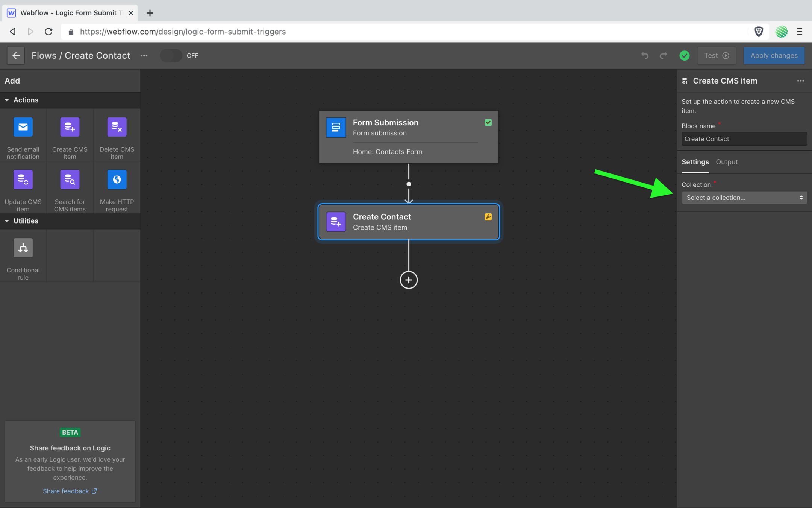Open the browser hamburger menu
The width and height of the screenshot is (812, 508).
pyautogui.click(x=800, y=32)
